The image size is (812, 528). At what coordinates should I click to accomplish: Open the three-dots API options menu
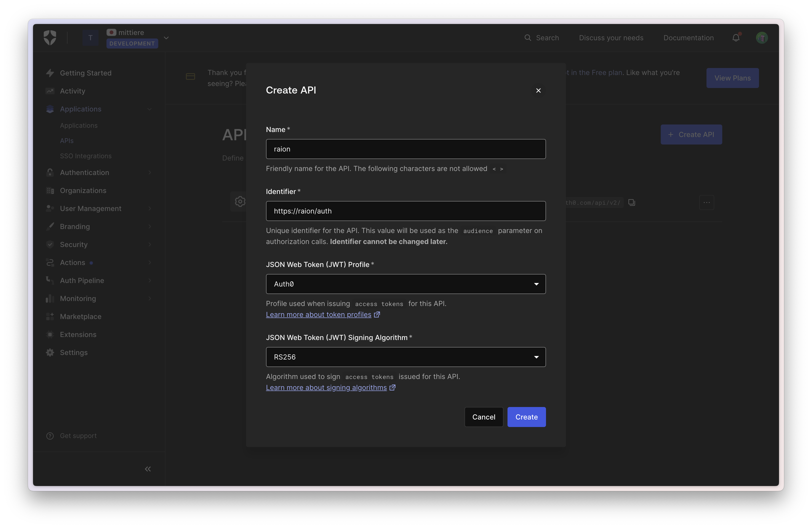point(706,202)
